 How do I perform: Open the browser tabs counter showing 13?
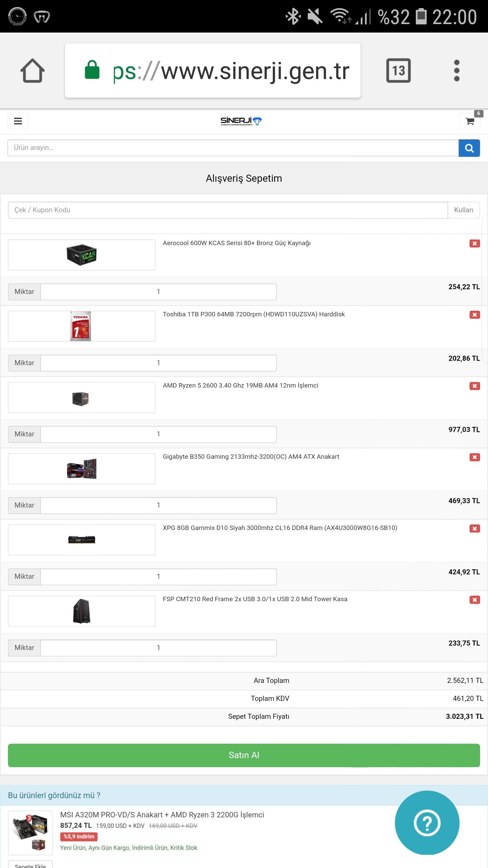point(398,71)
